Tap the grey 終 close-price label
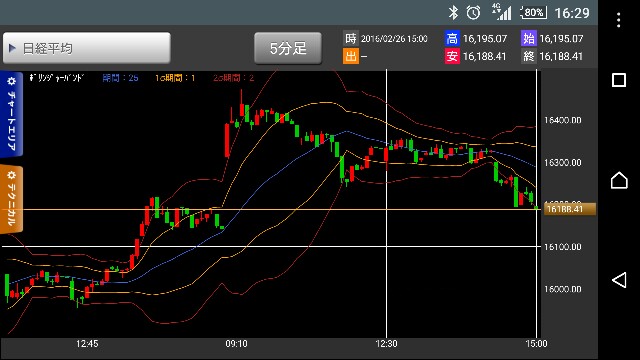The image size is (640, 360). [529, 56]
